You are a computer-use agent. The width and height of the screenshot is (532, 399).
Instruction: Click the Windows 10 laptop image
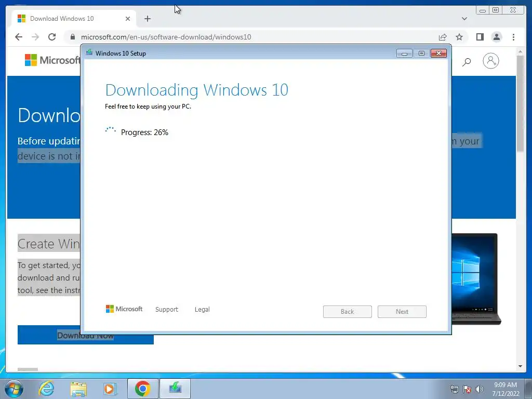(476, 279)
